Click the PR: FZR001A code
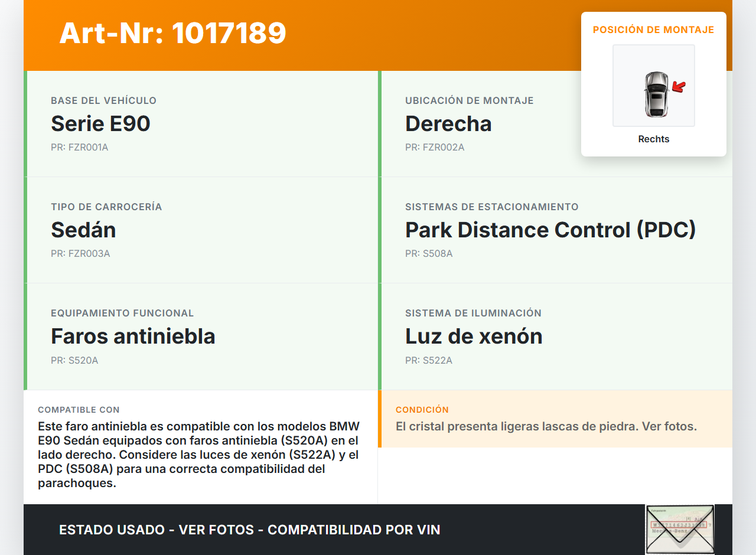The width and height of the screenshot is (756, 555). 80,148
